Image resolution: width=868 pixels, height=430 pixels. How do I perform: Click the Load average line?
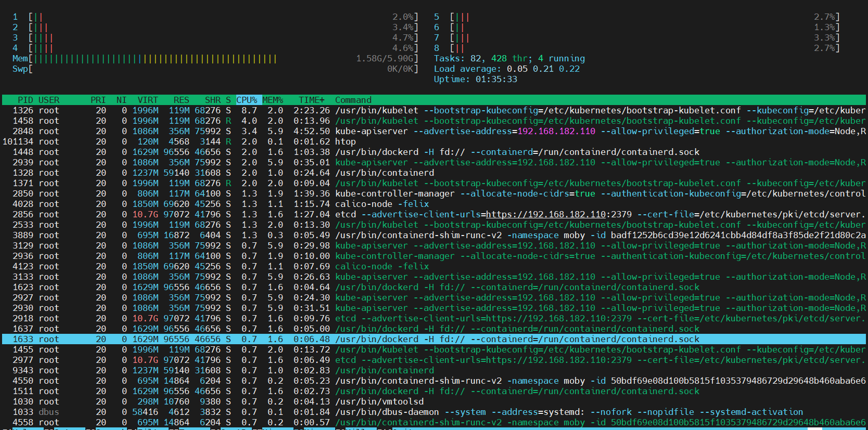(507, 69)
